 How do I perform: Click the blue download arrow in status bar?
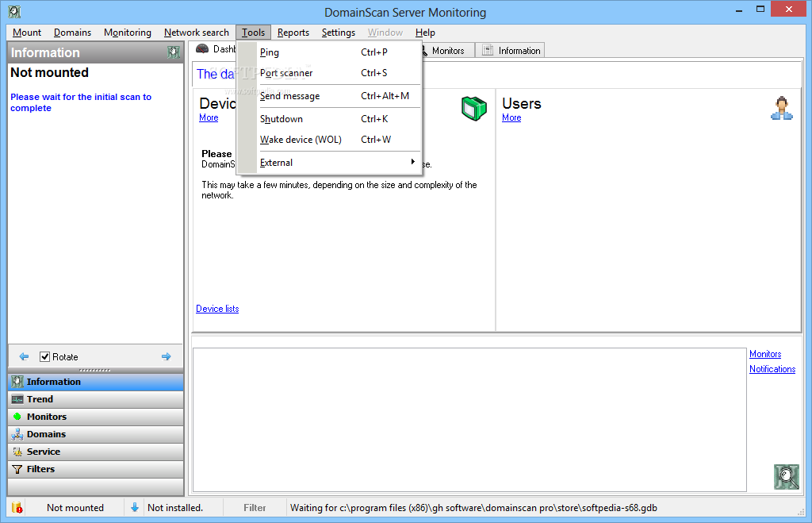click(x=135, y=507)
